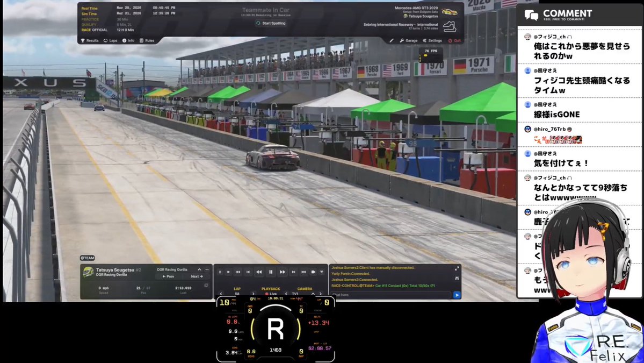Click the last icon in the replay control row
The height and width of the screenshot is (363, 644).
point(322,272)
